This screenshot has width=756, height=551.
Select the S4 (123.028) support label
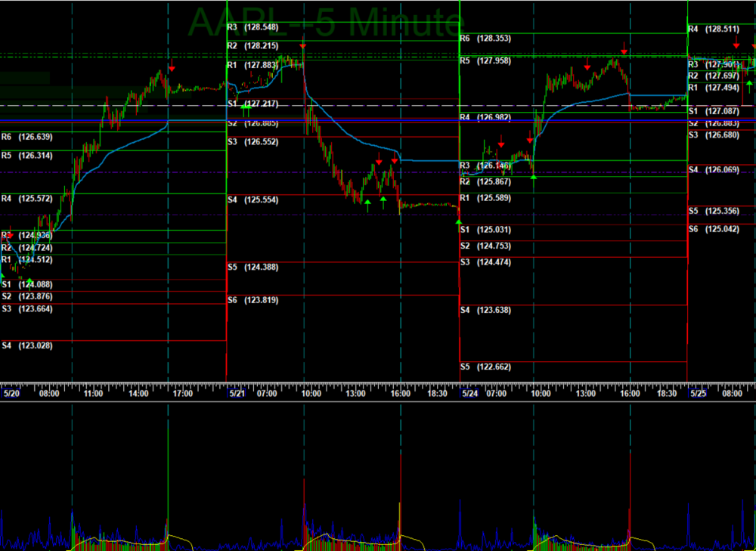click(26, 345)
